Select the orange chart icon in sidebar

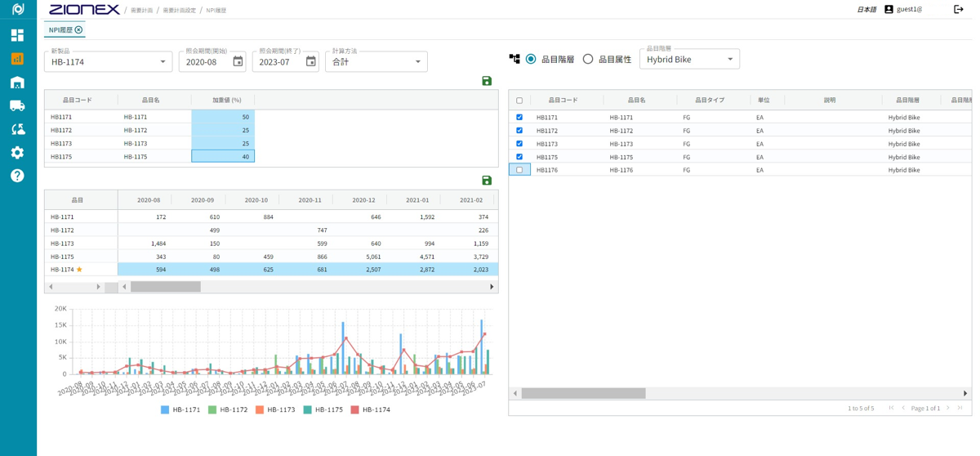coord(17,59)
